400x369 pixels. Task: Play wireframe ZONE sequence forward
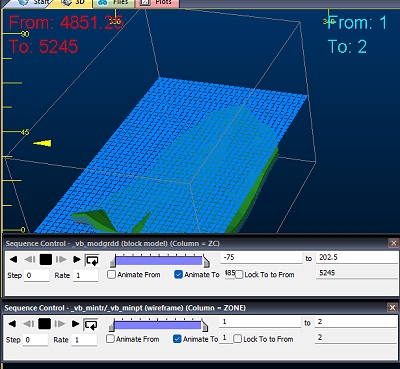pyautogui.click(x=76, y=324)
